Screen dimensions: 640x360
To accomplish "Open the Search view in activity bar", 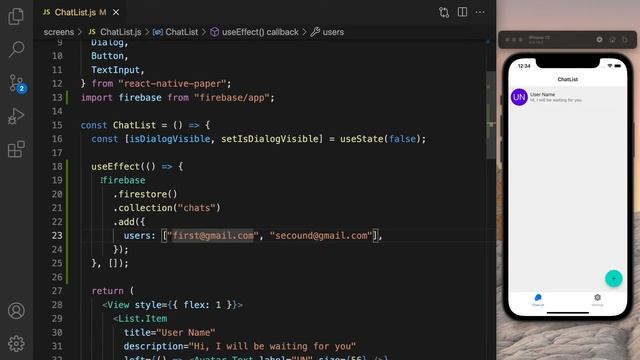I will (x=16, y=49).
